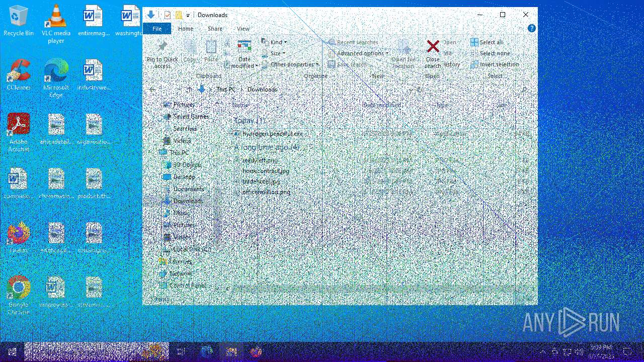Click This PC in the address bar
644x362 pixels.
click(x=225, y=89)
